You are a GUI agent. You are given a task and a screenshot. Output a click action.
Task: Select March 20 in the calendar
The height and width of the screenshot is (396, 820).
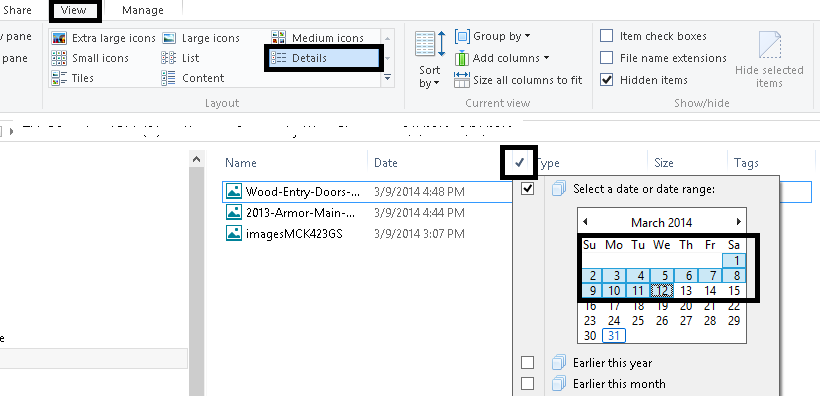click(x=686, y=306)
